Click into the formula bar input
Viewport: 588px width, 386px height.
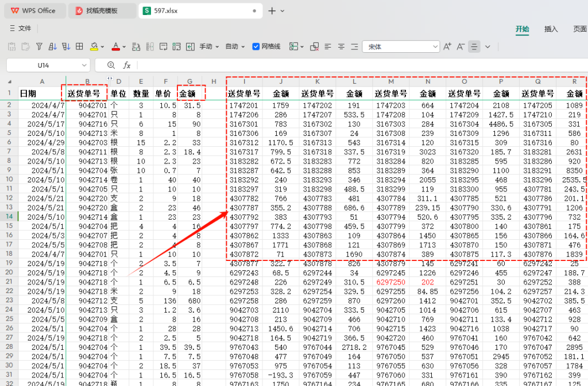(x=363, y=65)
